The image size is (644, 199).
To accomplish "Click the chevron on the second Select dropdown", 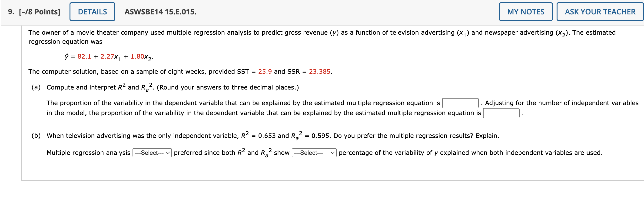I will click(332, 153).
